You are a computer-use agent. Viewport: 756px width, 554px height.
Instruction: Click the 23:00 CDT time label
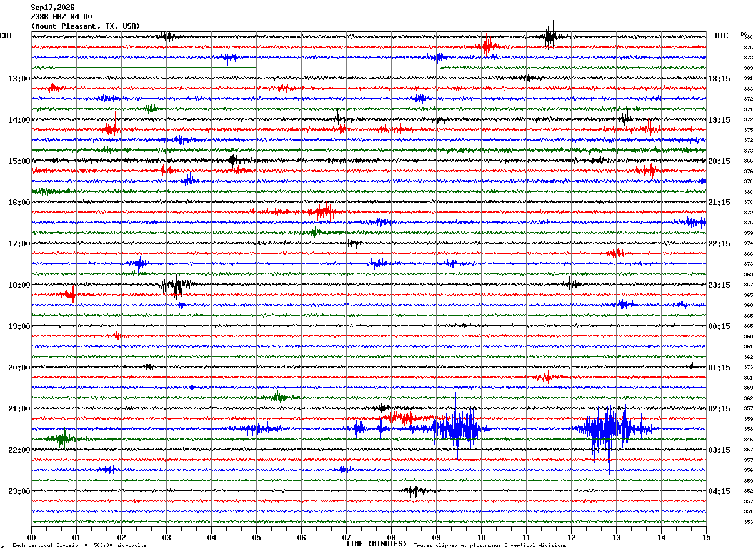[19, 491]
